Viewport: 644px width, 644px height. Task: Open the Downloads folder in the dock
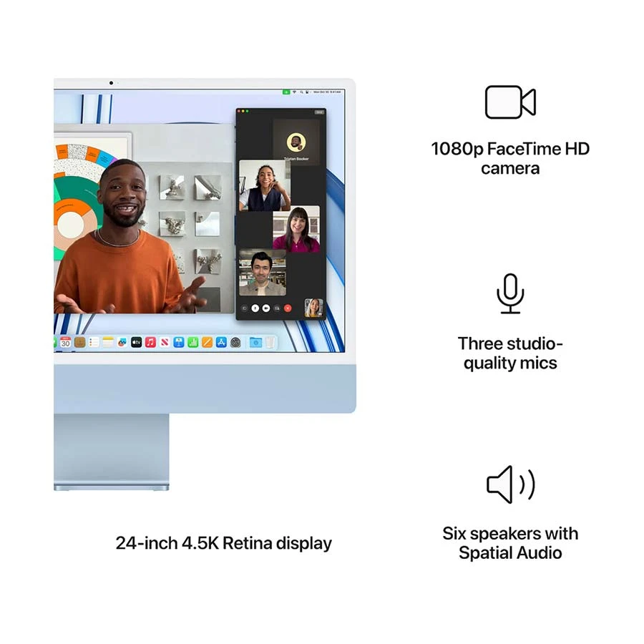click(255, 342)
